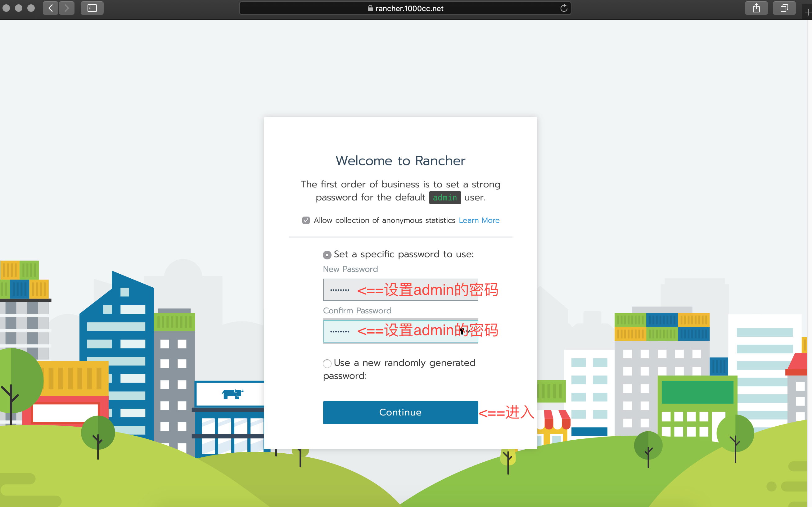Click the macOS zoom window button

pos(31,8)
